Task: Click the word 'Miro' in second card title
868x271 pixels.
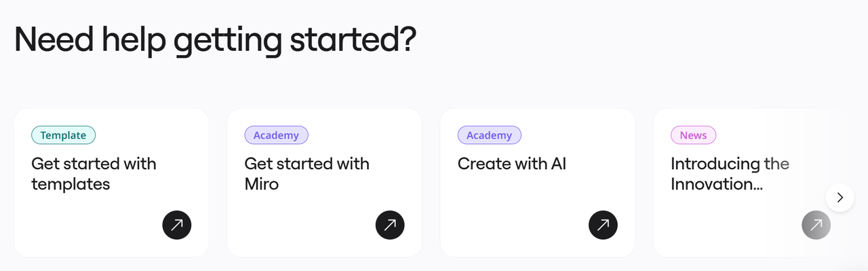Action: (261, 184)
